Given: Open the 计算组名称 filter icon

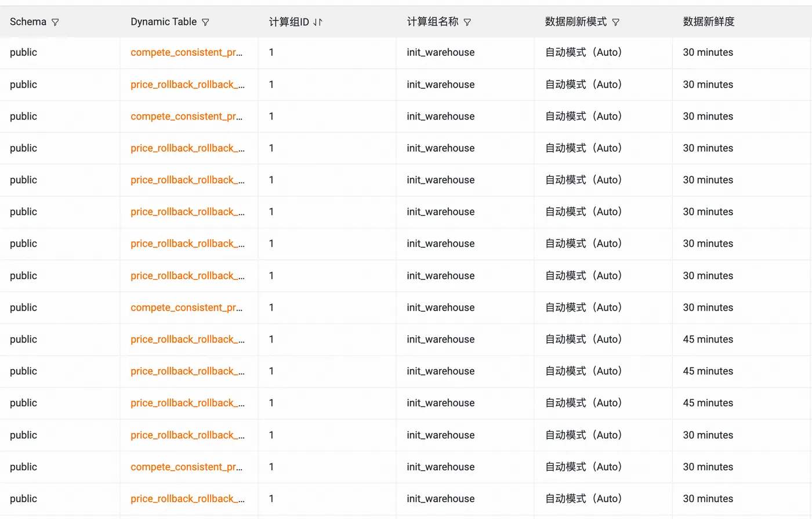Looking at the screenshot, I should click(467, 22).
